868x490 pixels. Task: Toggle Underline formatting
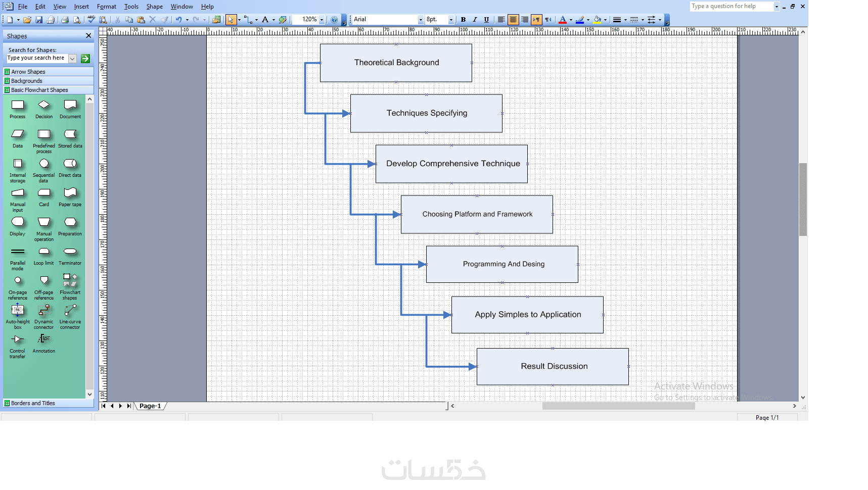(486, 20)
